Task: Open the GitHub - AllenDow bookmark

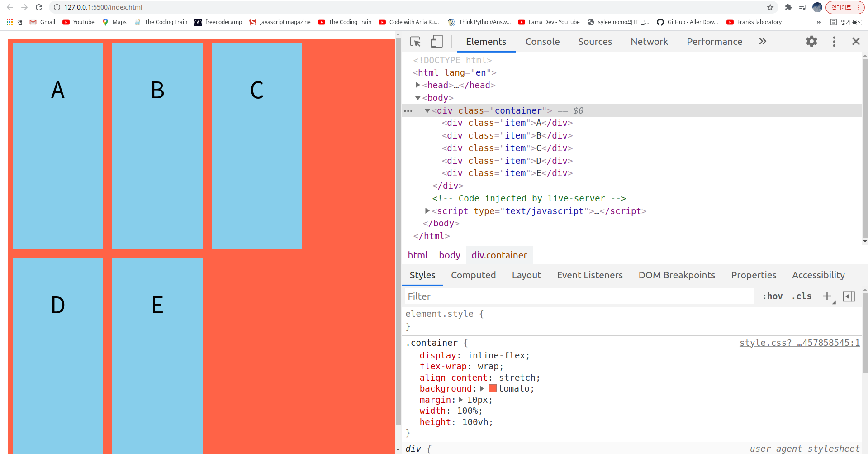Action: tap(688, 22)
